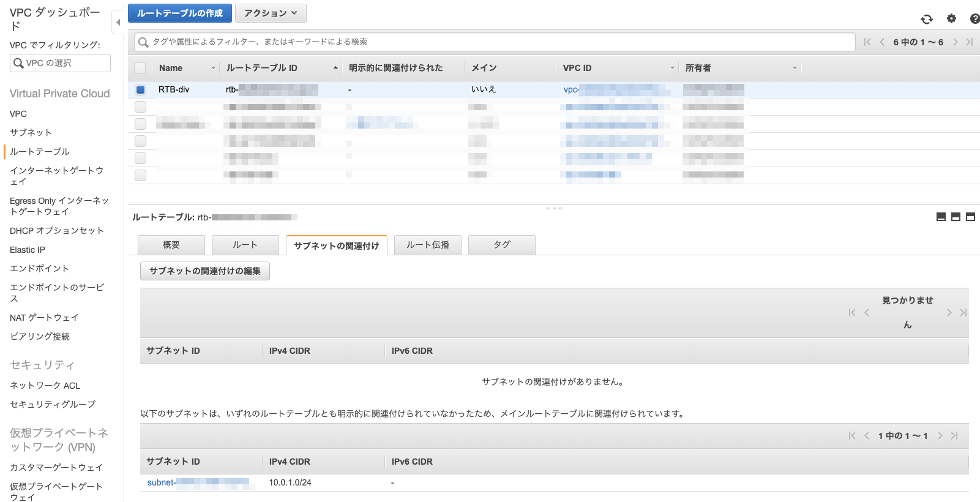
Task: Click the RTB-div name cell
Action: pos(174,89)
